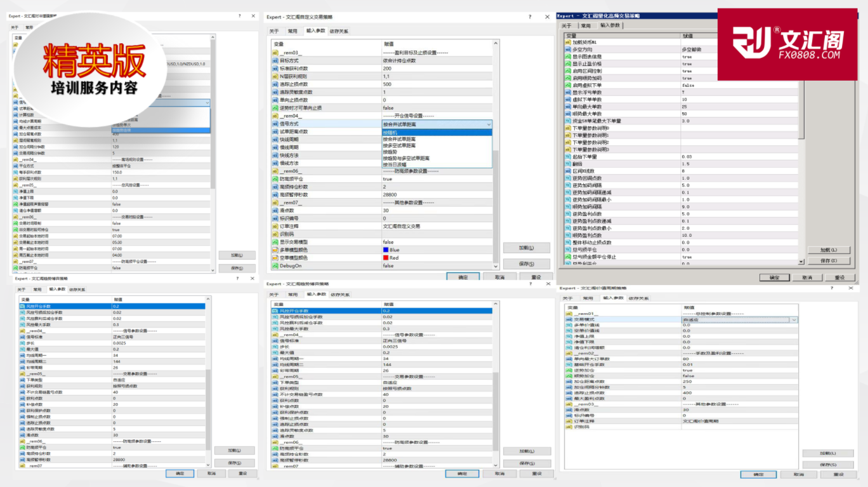Click 取消 button in 量化高频交易策略 window
Image resolution: width=868 pixels, height=487 pixels.
(806, 277)
